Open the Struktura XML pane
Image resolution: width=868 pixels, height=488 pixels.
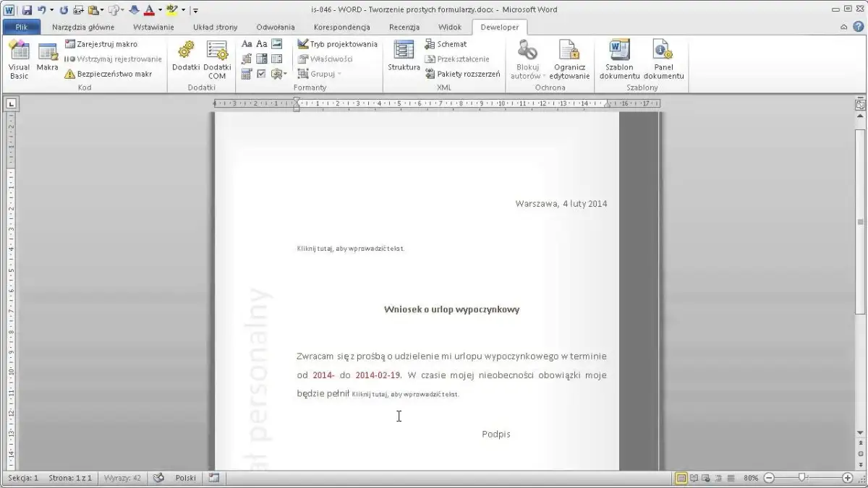click(403, 58)
